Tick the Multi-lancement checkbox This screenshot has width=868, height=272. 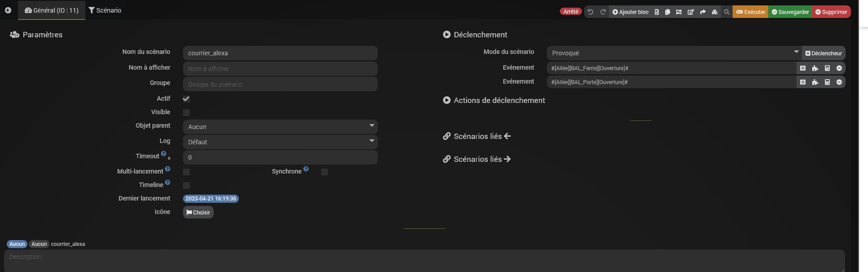pos(186,172)
